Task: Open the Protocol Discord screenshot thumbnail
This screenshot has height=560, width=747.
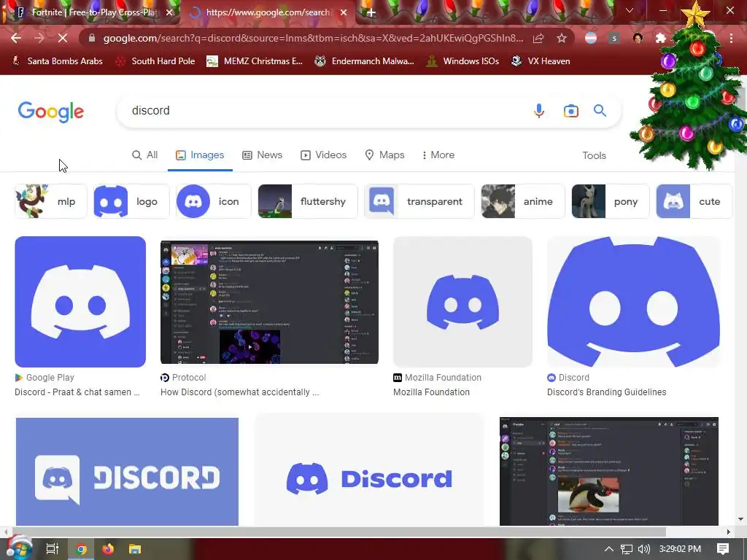Action: pyautogui.click(x=270, y=303)
